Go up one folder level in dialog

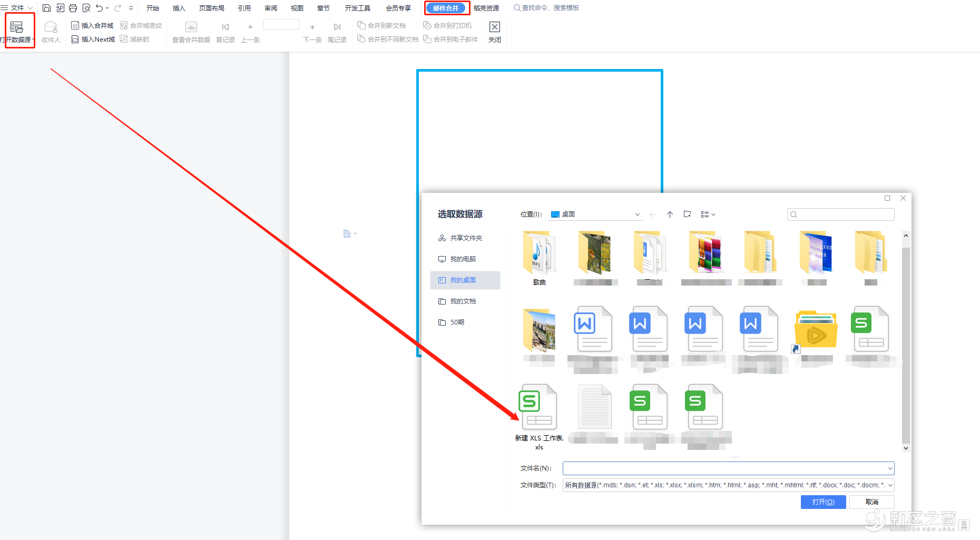point(670,214)
